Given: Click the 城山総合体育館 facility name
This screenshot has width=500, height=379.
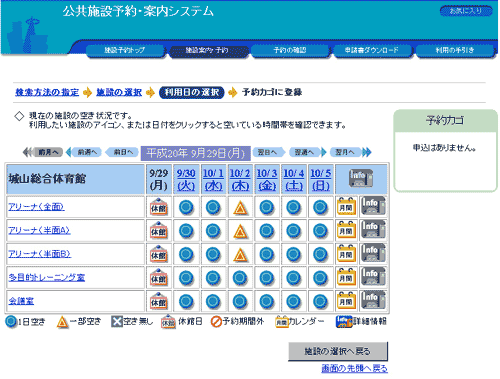Looking at the screenshot, I should (x=47, y=179).
